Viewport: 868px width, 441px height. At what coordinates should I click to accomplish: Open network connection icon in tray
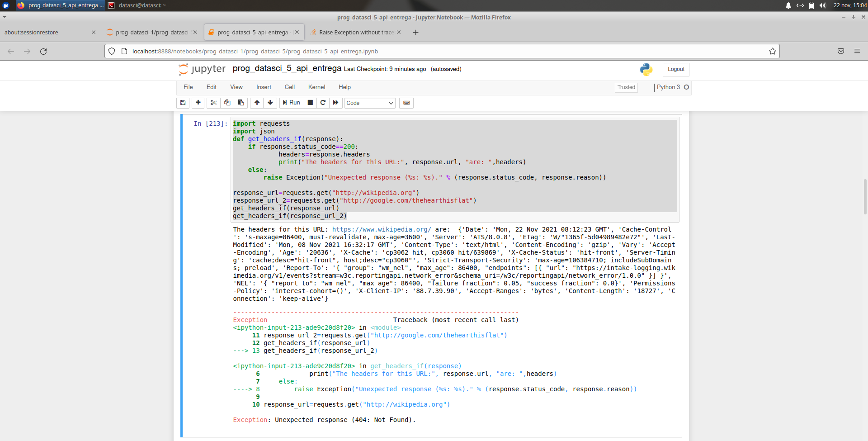pos(800,5)
